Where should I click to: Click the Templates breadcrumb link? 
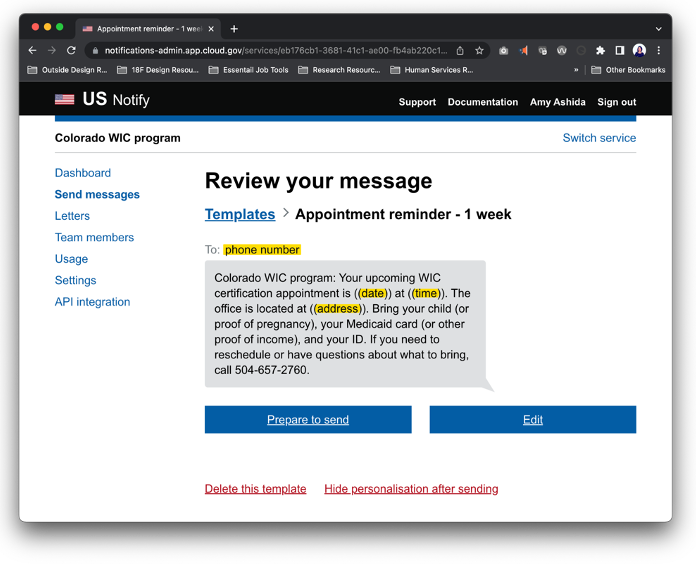click(240, 214)
